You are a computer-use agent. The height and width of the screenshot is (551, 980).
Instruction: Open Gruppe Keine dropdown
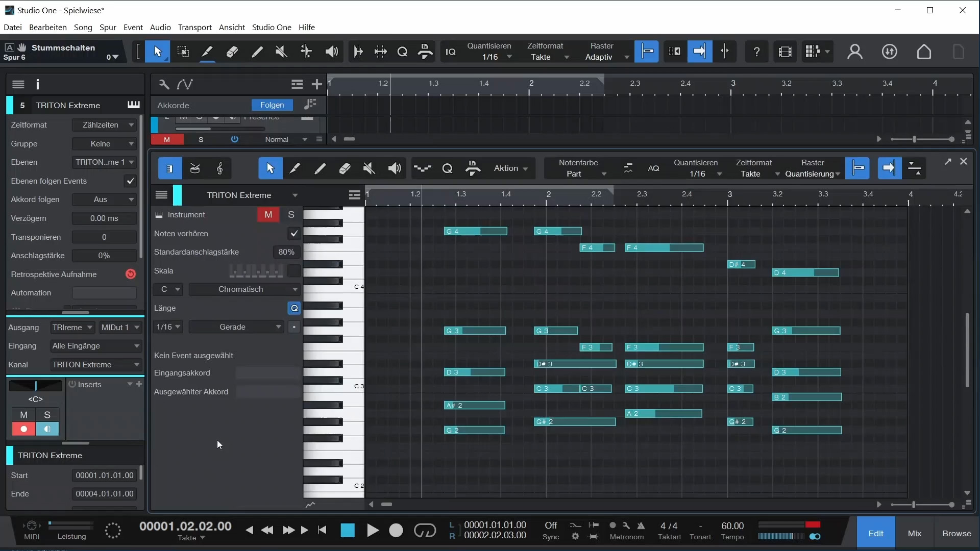tap(104, 144)
